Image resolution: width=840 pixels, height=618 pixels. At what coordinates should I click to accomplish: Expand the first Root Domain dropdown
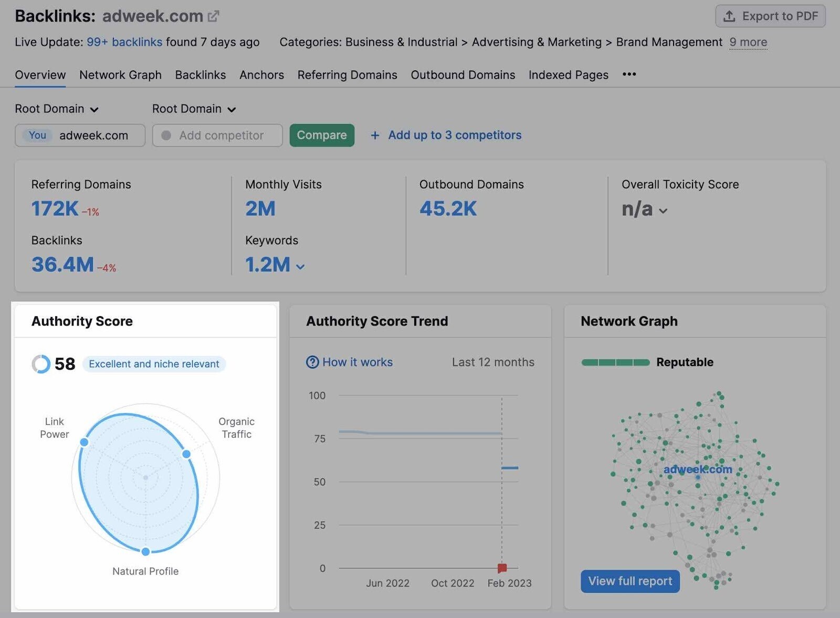click(57, 109)
